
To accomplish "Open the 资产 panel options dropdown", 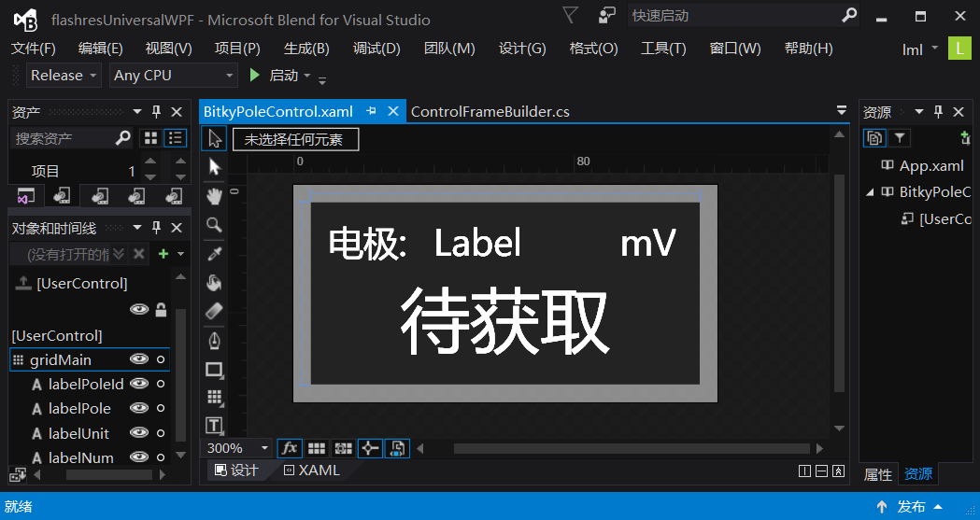I will click(x=137, y=112).
